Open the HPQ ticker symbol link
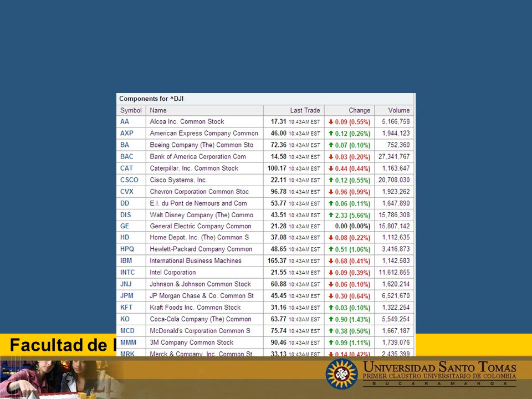This screenshot has width=532, height=399. tap(127, 249)
